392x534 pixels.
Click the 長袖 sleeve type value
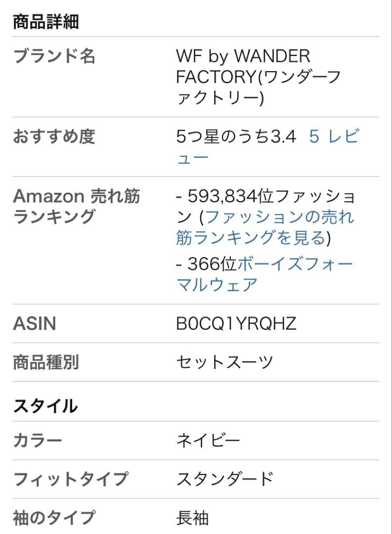tap(192, 518)
